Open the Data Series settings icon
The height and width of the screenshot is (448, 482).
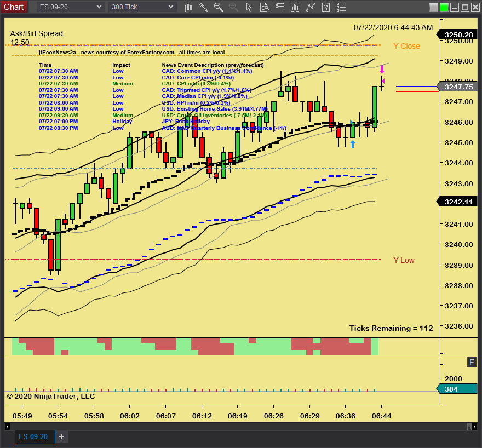point(295,7)
